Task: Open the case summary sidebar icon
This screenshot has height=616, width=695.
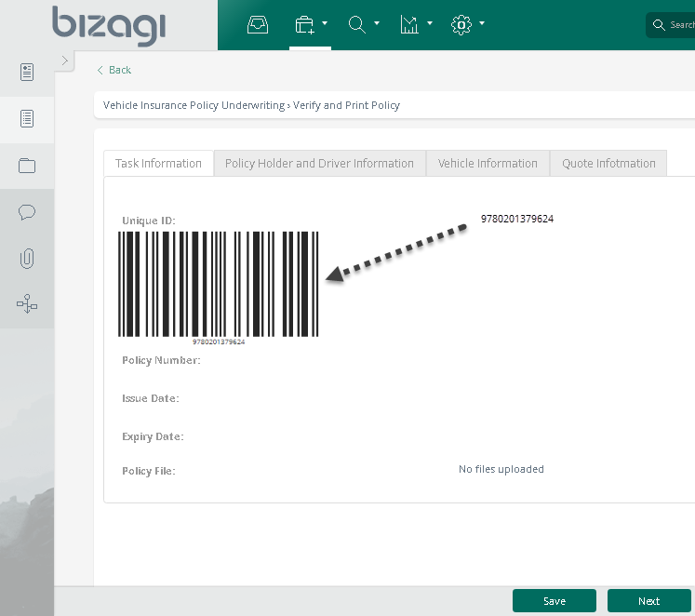Action: coord(27,72)
